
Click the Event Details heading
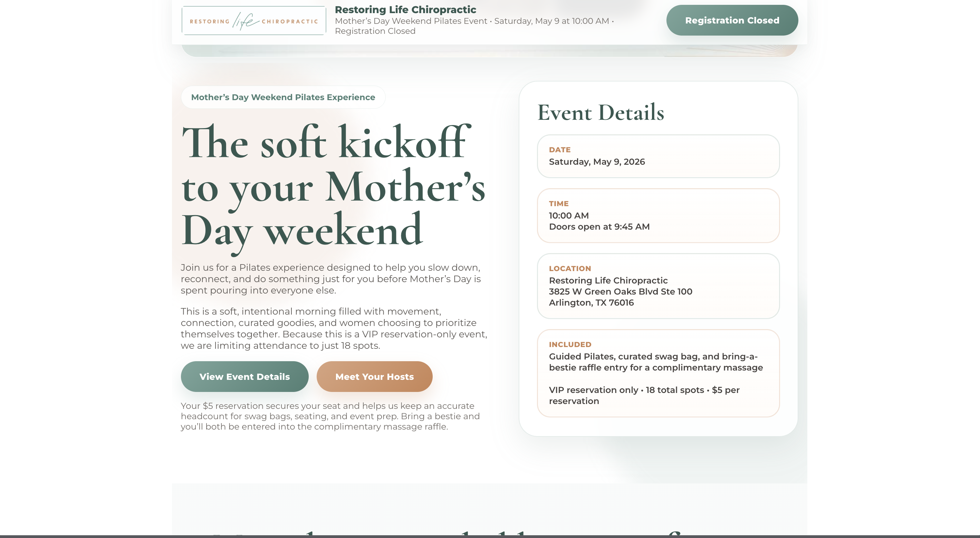[x=601, y=113]
